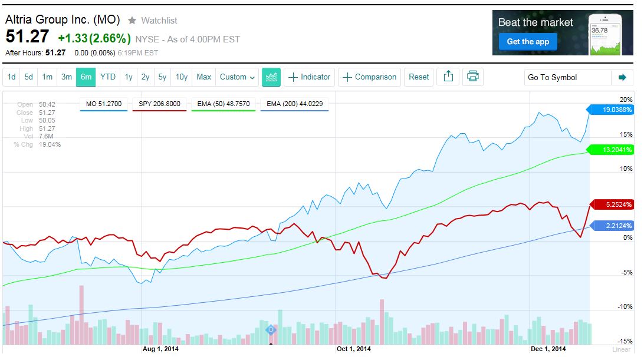Select the 1y time range tab
This screenshot has height=357, width=644.
pyautogui.click(x=129, y=77)
